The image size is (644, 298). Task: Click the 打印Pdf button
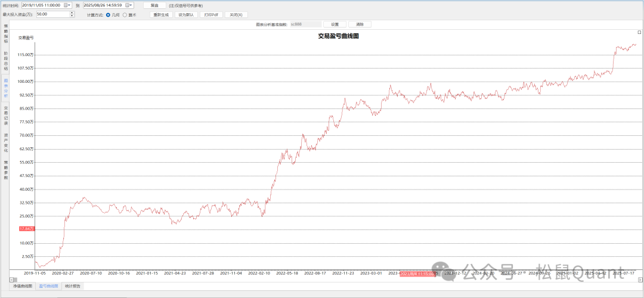pos(211,14)
